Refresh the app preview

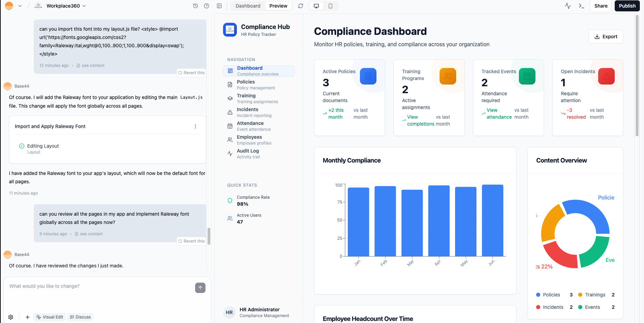pyautogui.click(x=301, y=6)
